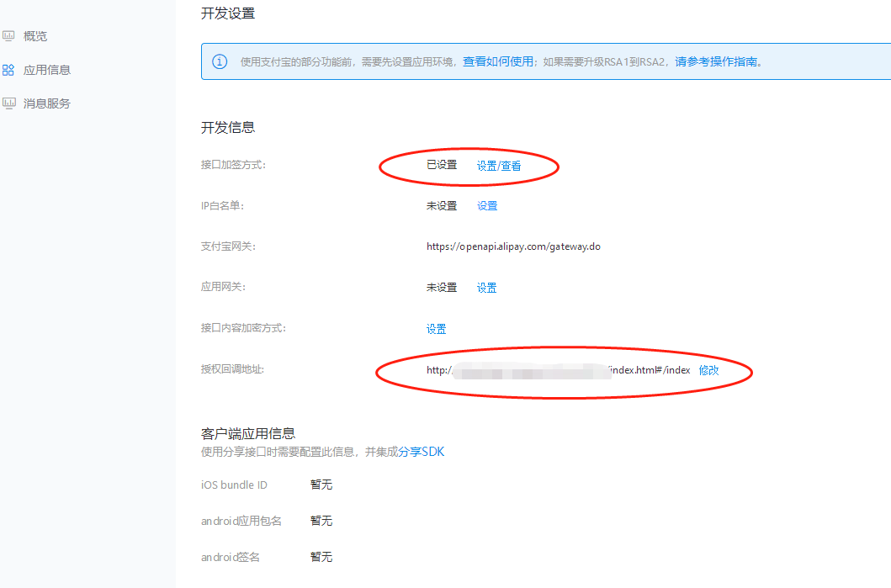Screen dimensions: 891x588
Task: Select 应用信息 in the sidebar
Action: (x=47, y=70)
